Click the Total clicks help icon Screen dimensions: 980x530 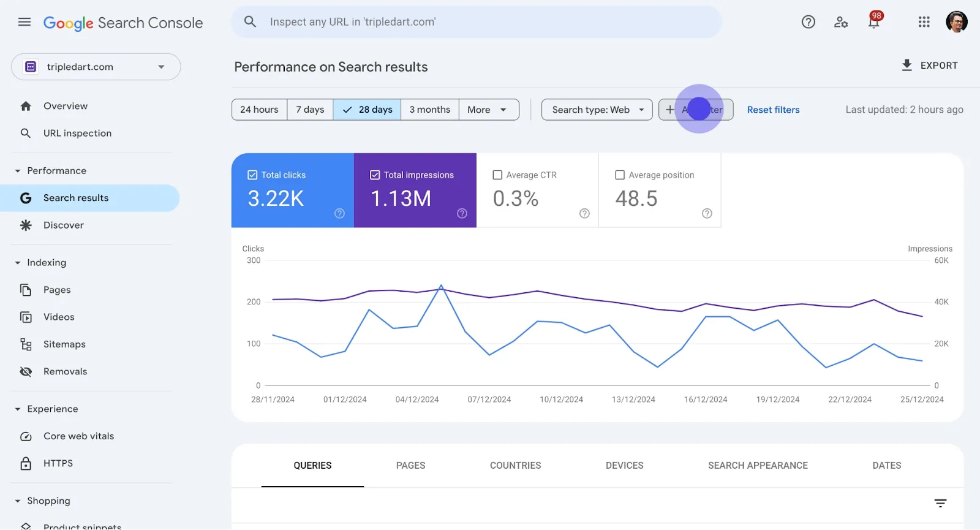click(x=339, y=213)
